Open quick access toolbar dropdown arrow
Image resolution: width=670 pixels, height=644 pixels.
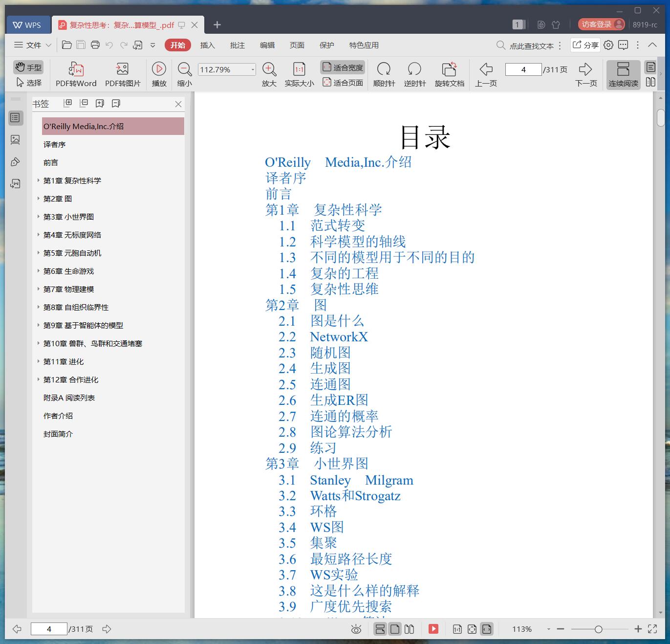[x=152, y=45]
